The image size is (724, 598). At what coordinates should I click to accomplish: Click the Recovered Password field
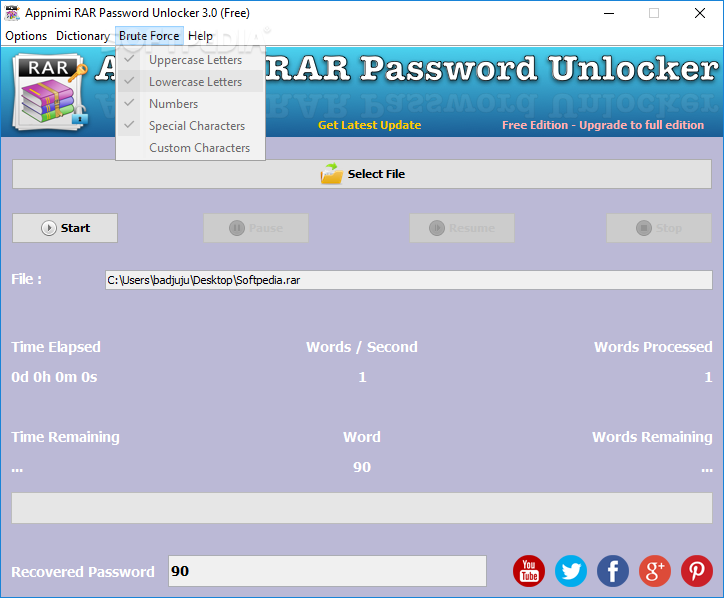(x=327, y=571)
